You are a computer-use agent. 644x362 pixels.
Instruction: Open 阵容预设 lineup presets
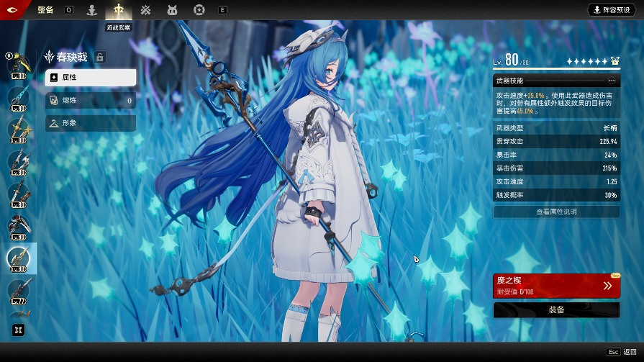tap(612, 10)
